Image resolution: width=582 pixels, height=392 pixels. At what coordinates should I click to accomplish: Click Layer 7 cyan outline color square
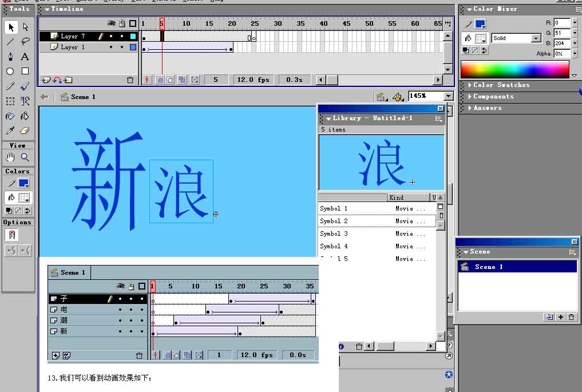[x=133, y=36]
